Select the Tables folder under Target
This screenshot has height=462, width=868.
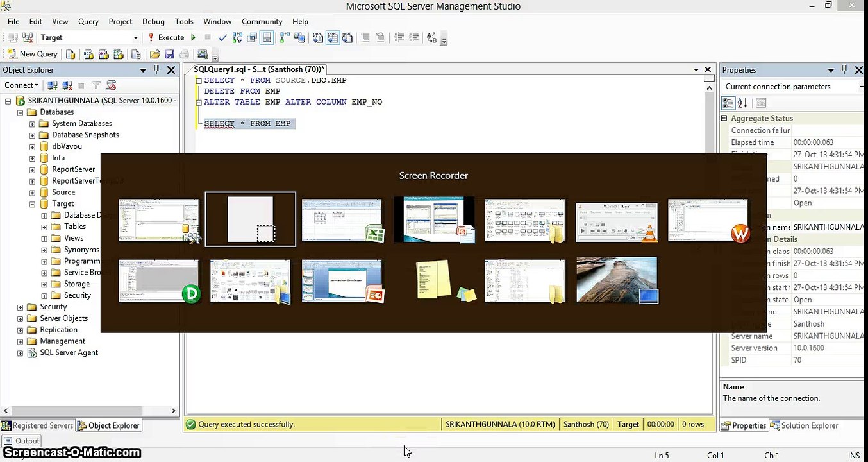(x=75, y=227)
